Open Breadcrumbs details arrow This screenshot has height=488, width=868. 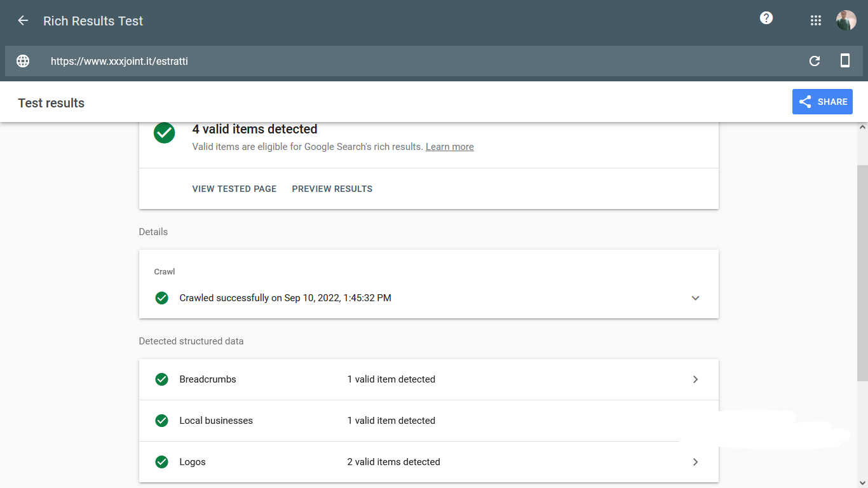695,379
